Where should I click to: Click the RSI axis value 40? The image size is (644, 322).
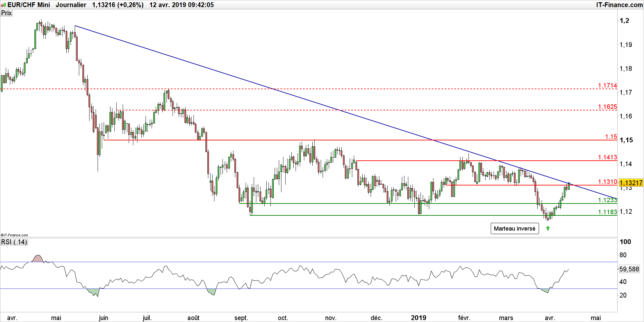click(x=623, y=282)
